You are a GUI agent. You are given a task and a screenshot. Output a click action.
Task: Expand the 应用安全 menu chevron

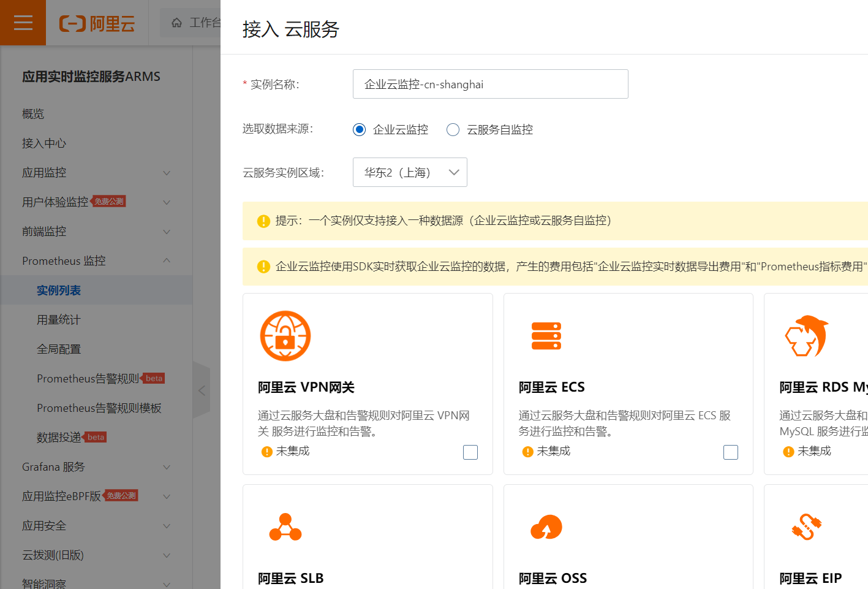point(167,526)
